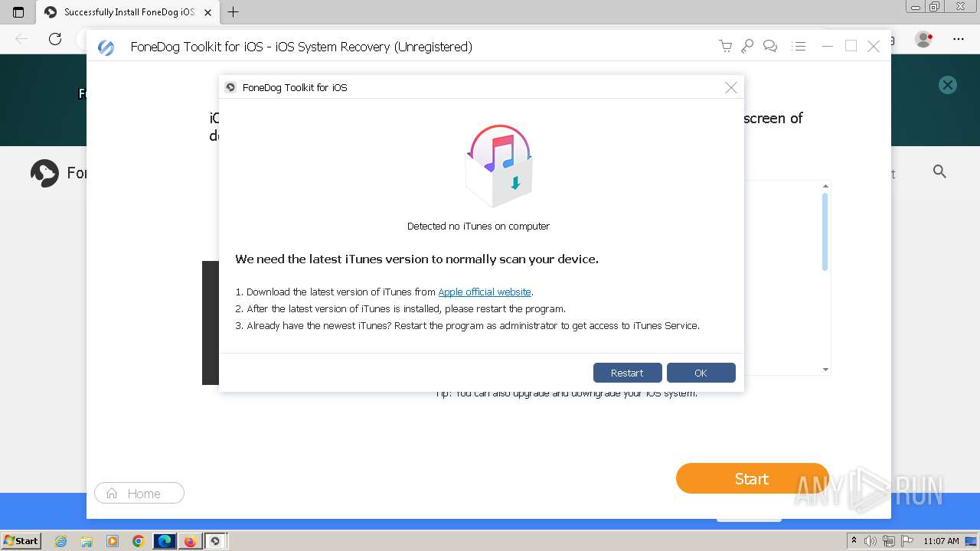Click the scroll down arrow in list
Image resolution: width=980 pixels, height=551 pixels.
coord(825,370)
